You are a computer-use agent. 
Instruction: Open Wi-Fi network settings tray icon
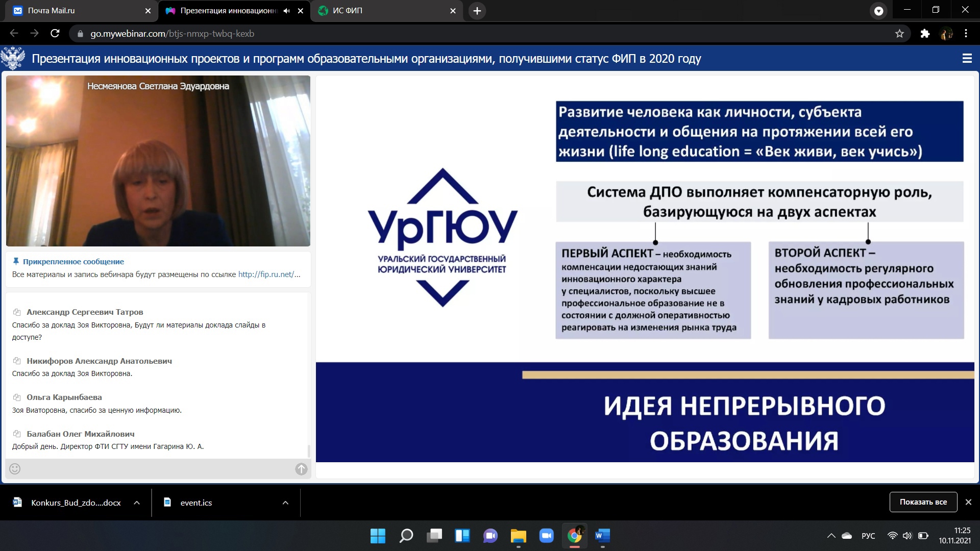click(892, 536)
